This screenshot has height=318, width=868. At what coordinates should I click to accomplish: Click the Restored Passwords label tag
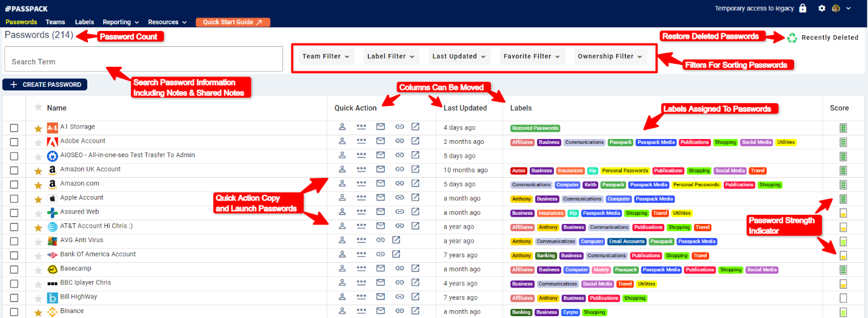(535, 128)
